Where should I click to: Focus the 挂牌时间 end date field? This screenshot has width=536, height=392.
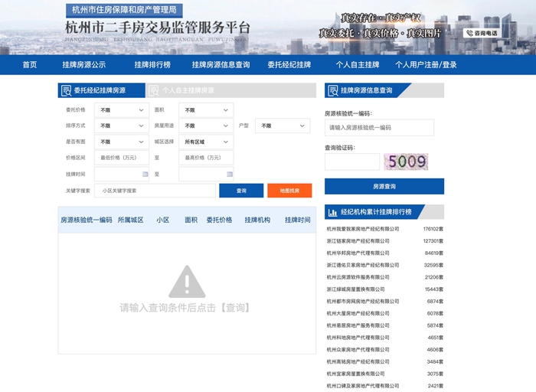pyautogui.click(x=206, y=175)
